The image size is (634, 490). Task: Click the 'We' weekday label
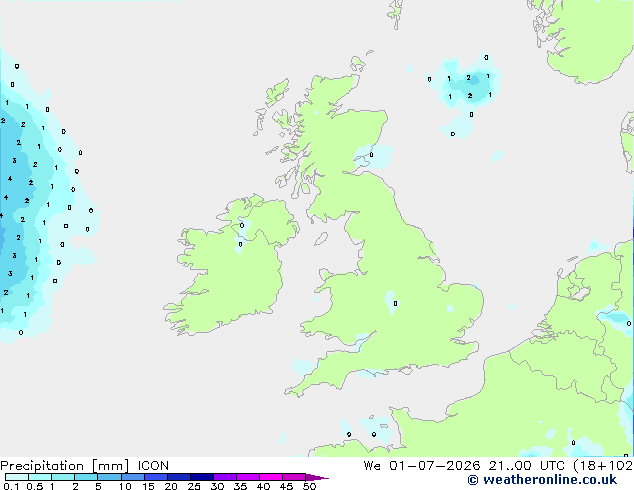372,466
